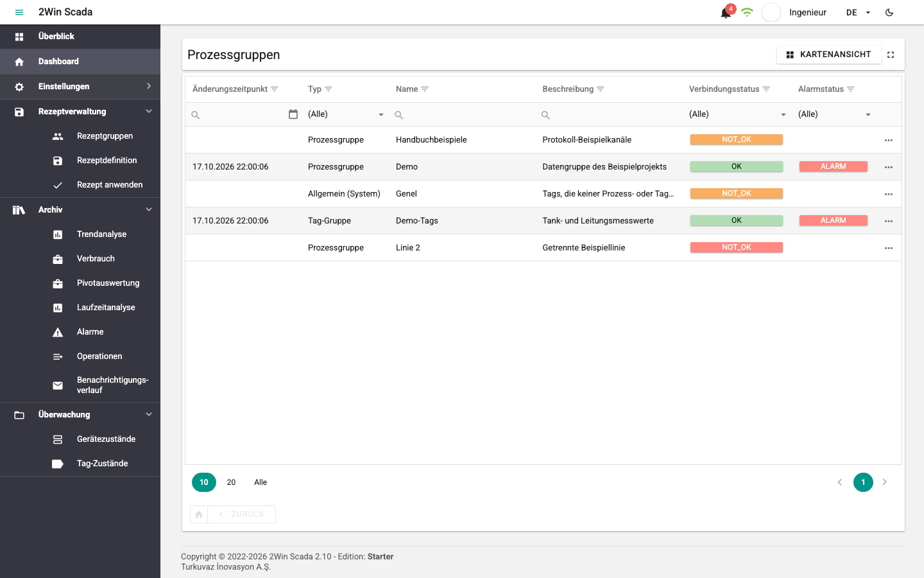This screenshot has width=924, height=578.
Task: Set page size to 20
Action: point(231,482)
